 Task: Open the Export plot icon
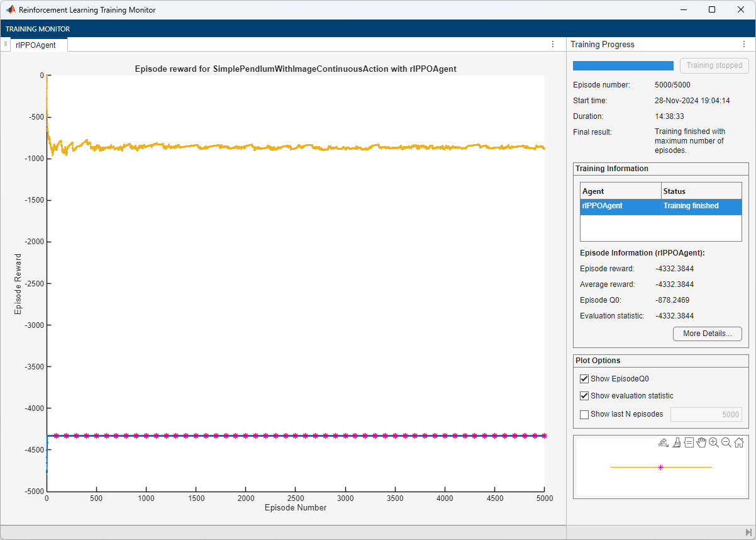(663, 442)
